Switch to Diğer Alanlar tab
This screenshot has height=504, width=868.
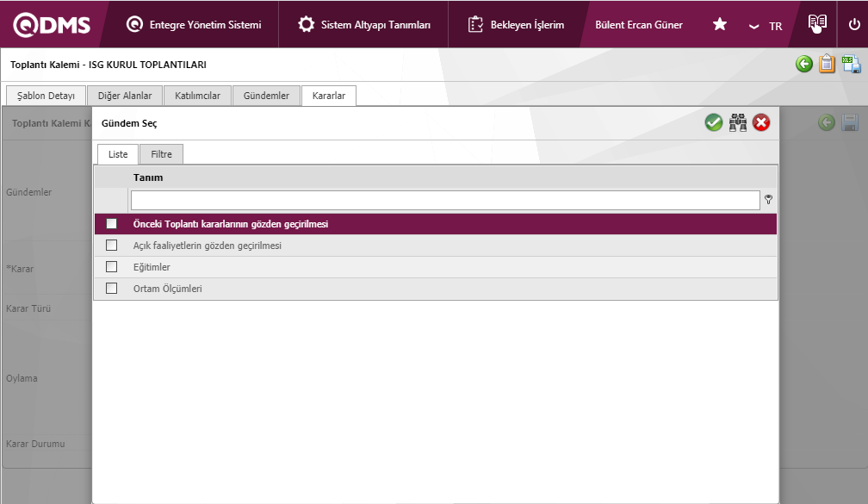point(125,96)
